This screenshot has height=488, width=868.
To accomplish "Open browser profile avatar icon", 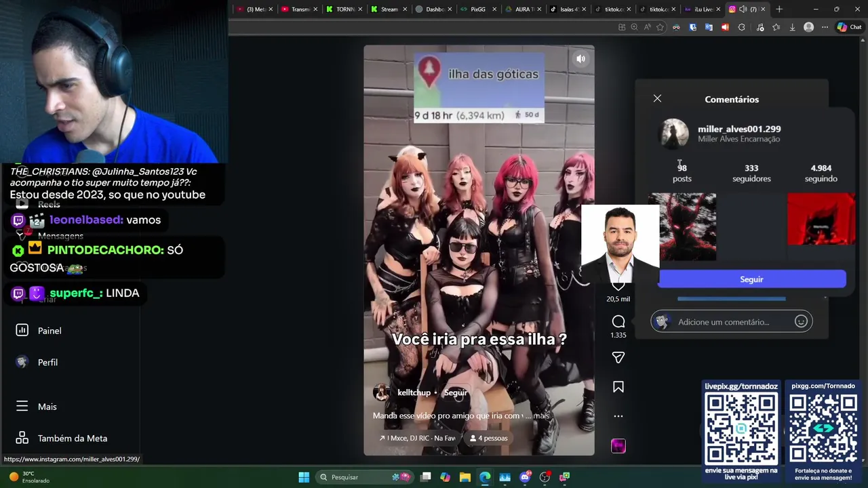I will [808, 27].
